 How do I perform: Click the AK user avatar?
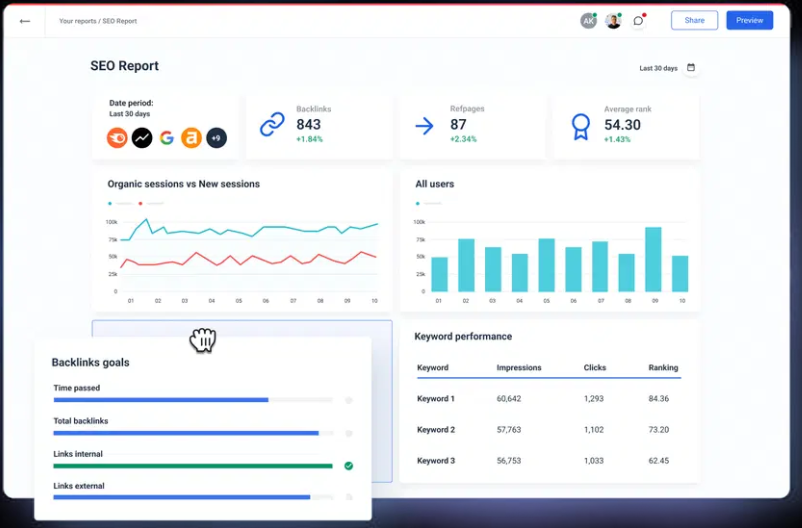588,21
